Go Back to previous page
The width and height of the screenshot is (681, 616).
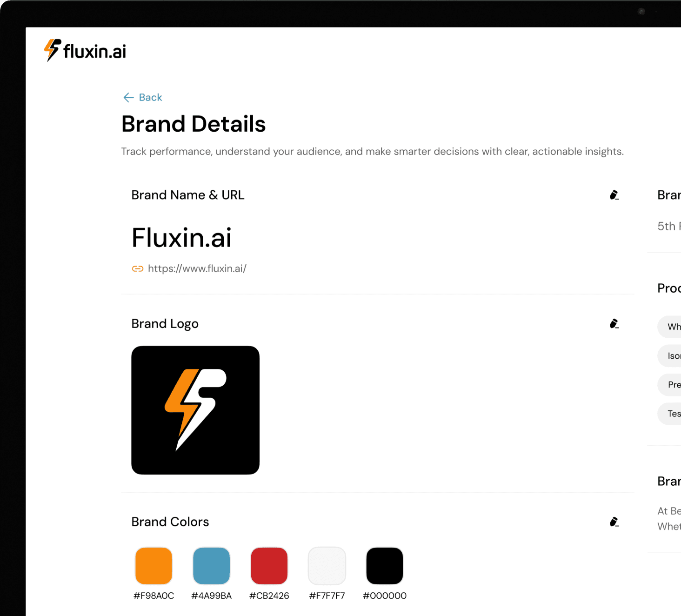click(143, 97)
